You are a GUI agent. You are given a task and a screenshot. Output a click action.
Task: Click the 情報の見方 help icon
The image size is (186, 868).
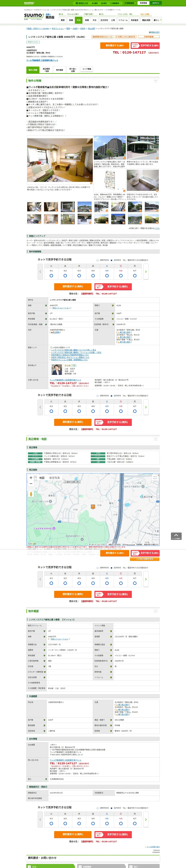pyautogui.click(x=154, y=32)
